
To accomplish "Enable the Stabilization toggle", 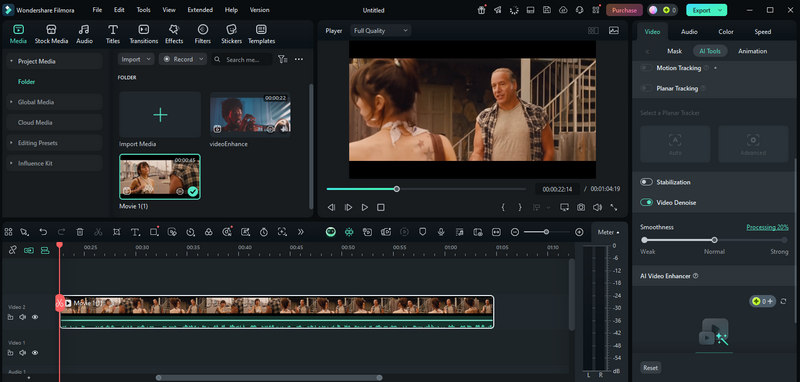I will 646,182.
